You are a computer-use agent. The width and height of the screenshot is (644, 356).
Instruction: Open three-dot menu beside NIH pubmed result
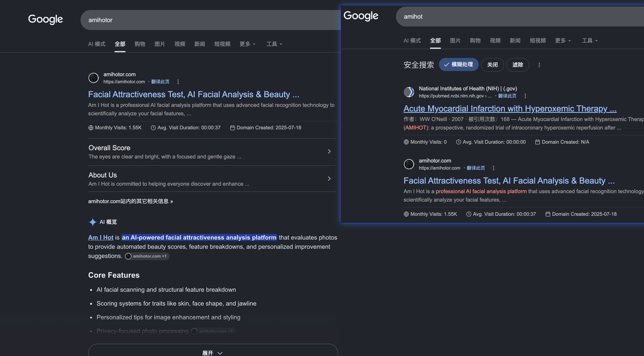525,96
